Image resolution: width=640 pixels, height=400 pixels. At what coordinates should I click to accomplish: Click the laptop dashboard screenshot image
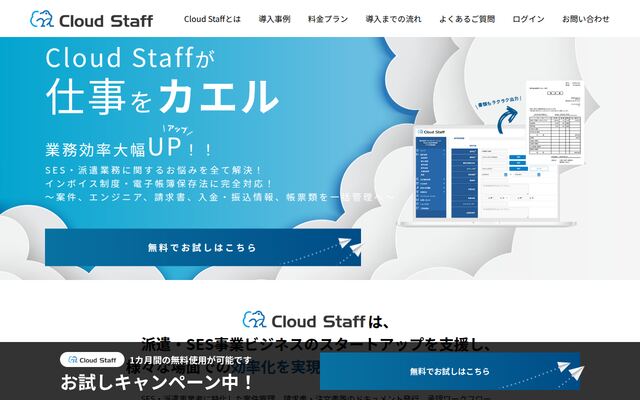click(x=486, y=176)
